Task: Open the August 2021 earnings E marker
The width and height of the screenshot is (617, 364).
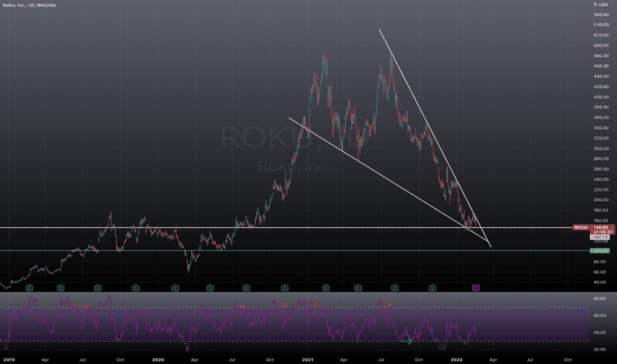Action: pos(395,288)
